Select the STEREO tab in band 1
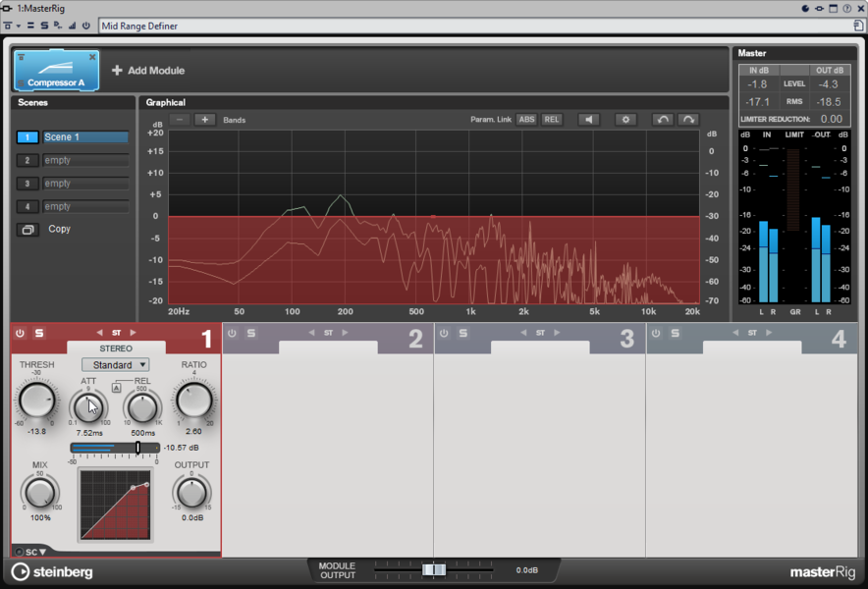868x589 pixels. click(116, 348)
